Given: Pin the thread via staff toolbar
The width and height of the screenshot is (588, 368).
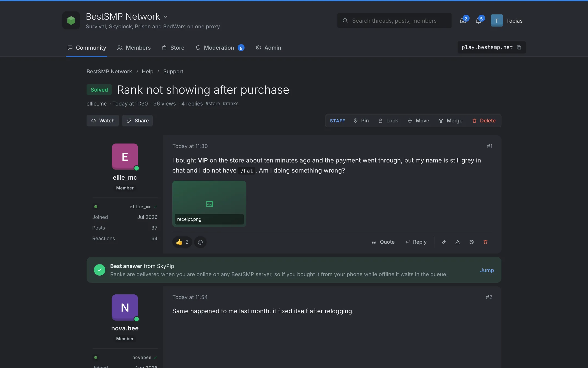Looking at the screenshot, I should tap(361, 120).
